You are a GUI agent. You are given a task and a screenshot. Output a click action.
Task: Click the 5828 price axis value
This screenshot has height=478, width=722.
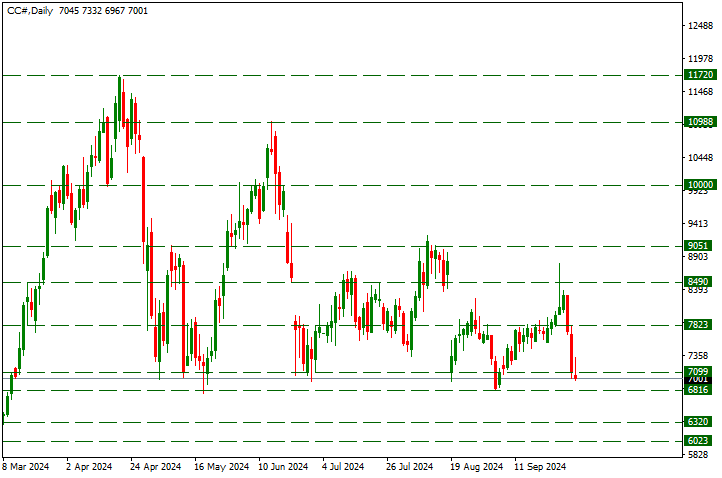pos(699,455)
